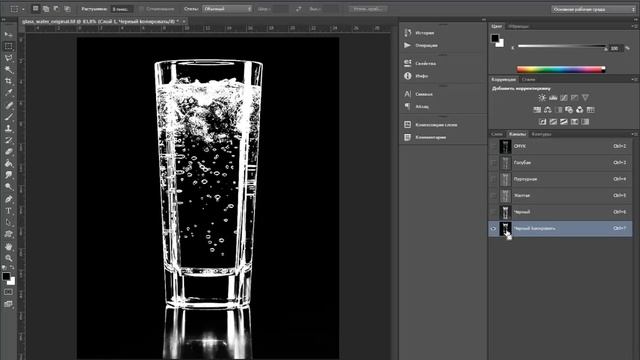This screenshot has width=640, height=360.
Task: Open the Цвет panel menu
Action: coord(634,26)
